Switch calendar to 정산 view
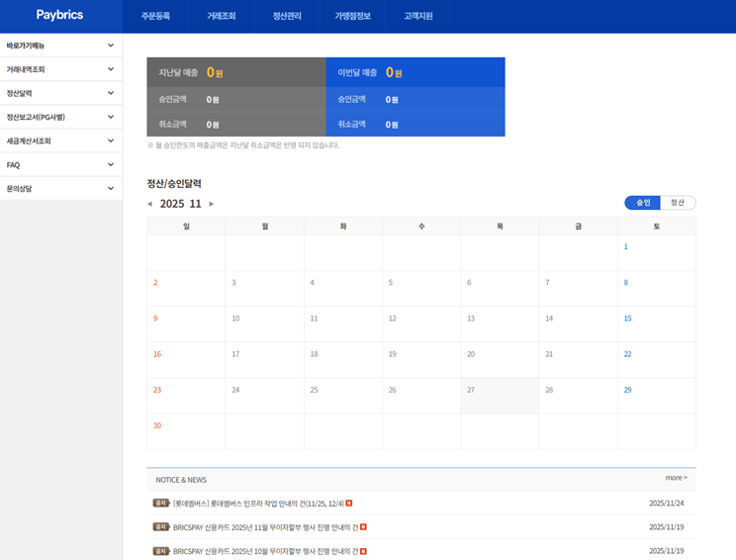736x560 pixels. pyautogui.click(x=678, y=203)
